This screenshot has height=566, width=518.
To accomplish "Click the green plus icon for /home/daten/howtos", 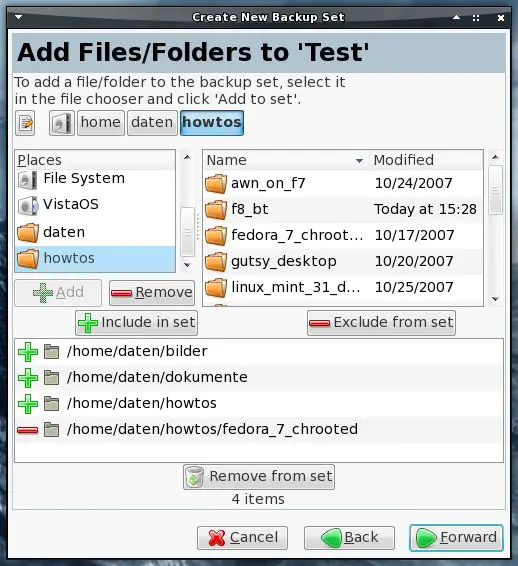I will [x=28, y=404].
